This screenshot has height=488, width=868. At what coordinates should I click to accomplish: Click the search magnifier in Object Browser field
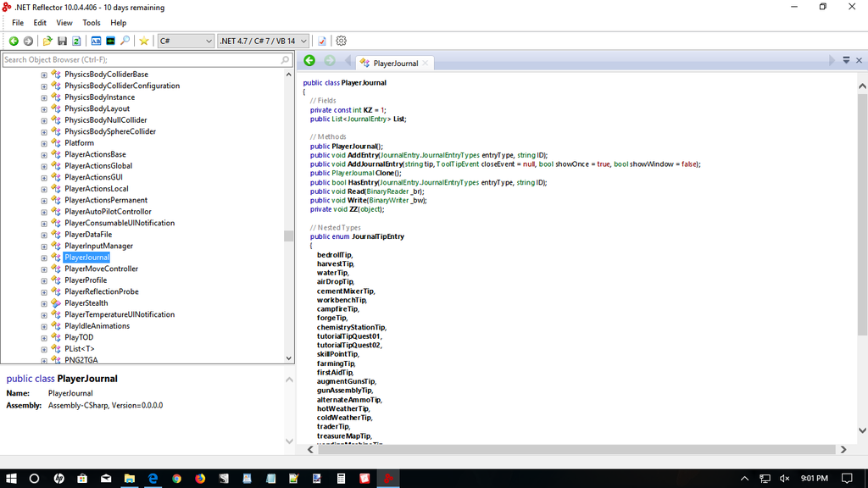click(285, 60)
